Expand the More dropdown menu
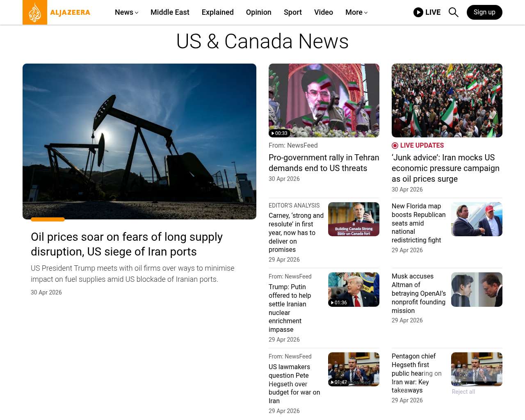The height and width of the screenshot is (420, 525). coord(356,12)
